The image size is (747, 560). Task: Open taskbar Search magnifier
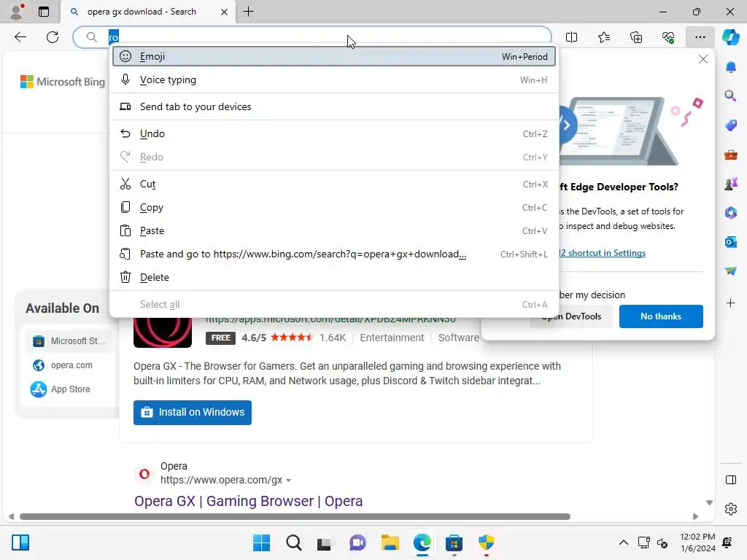[x=293, y=542]
